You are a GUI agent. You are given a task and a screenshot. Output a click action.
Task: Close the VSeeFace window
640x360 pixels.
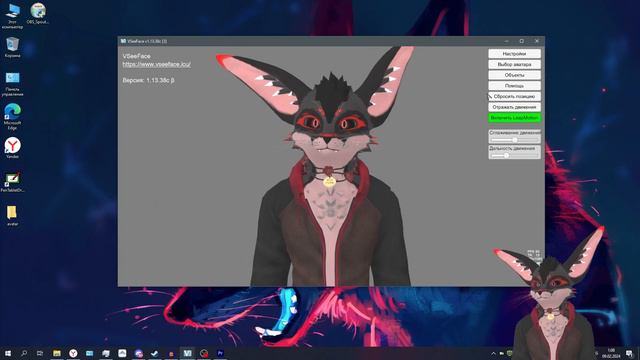[x=537, y=41]
